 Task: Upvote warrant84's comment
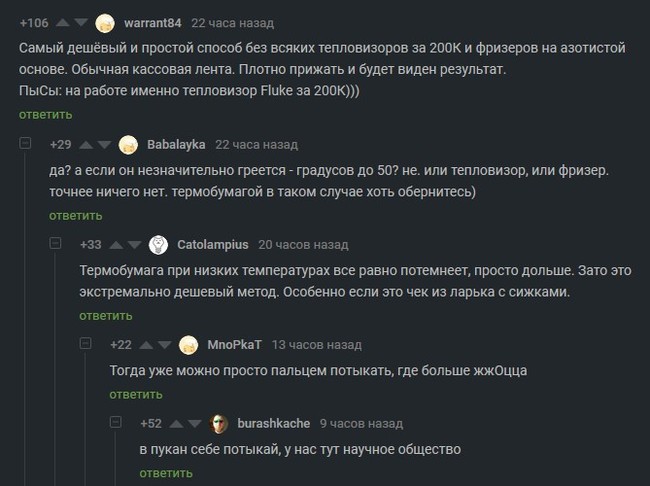click(x=63, y=22)
